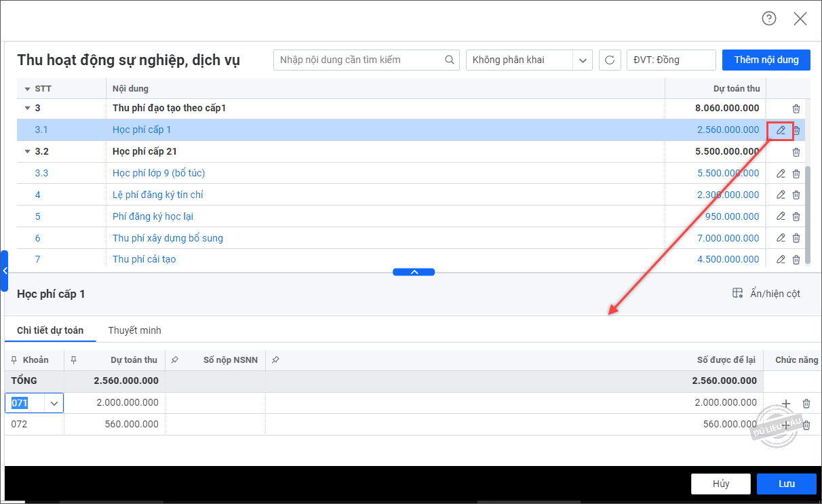Toggle pin on the Khoản column
822x504 pixels.
[14, 360]
